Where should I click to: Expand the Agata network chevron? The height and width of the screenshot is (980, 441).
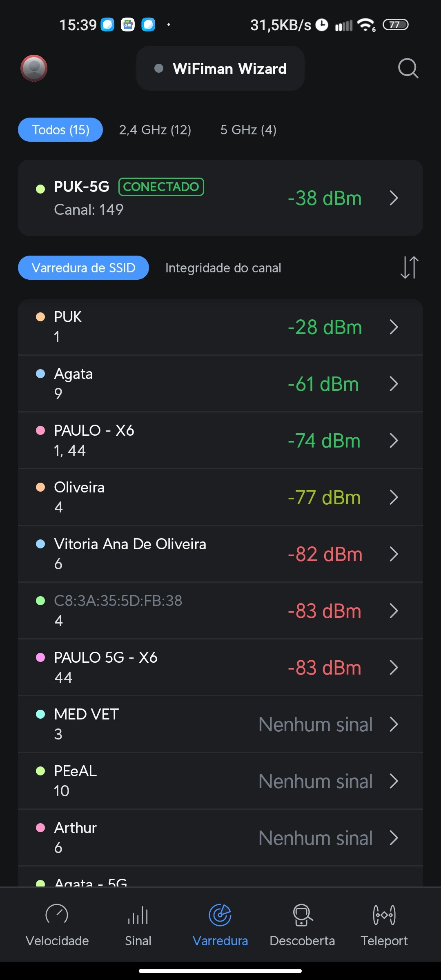point(394,384)
